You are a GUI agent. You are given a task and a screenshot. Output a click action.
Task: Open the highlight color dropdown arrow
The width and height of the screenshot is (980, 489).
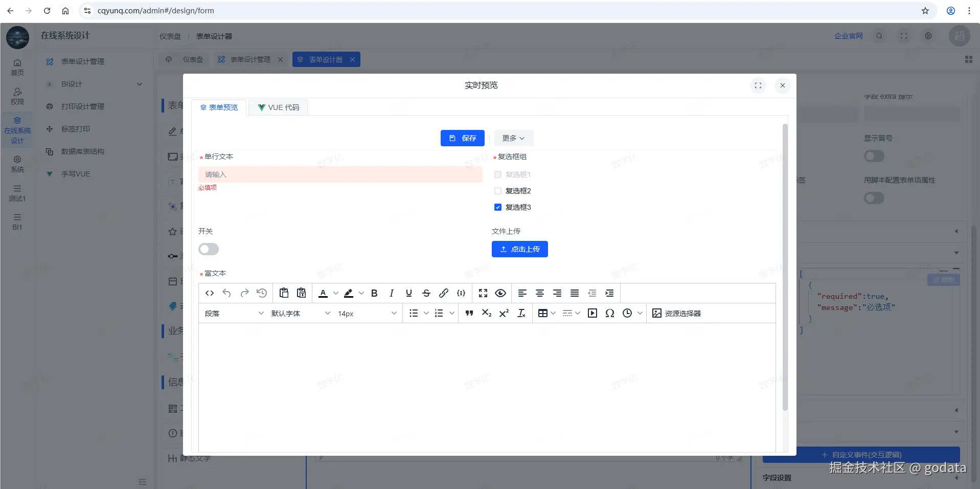(361, 293)
